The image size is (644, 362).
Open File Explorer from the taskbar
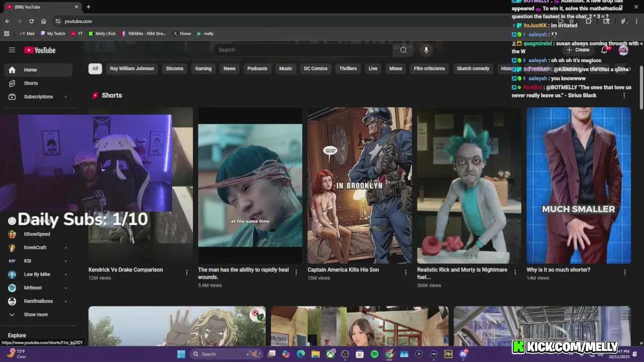pyautogui.click(x=315, y=354)
